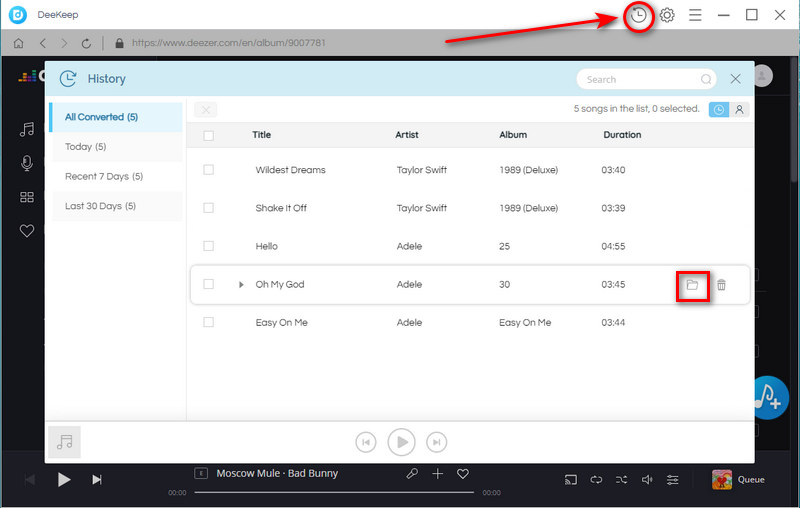Favorite Moscow Mule with heart icon

(x=463, y=474)
